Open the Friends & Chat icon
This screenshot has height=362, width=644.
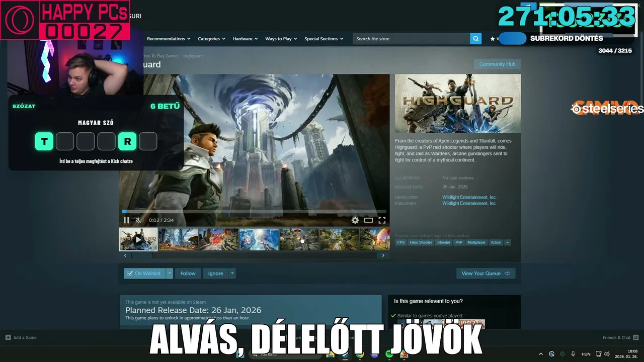point(636,337)
